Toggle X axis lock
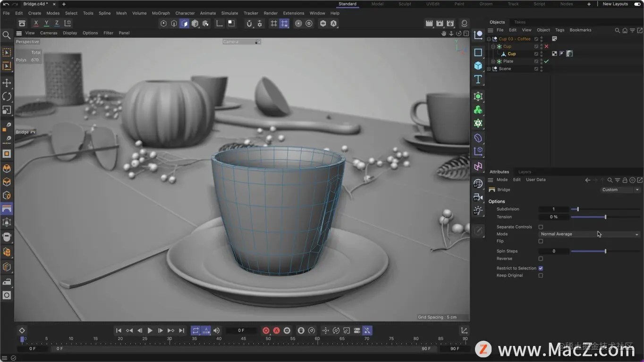 point(36,23)
